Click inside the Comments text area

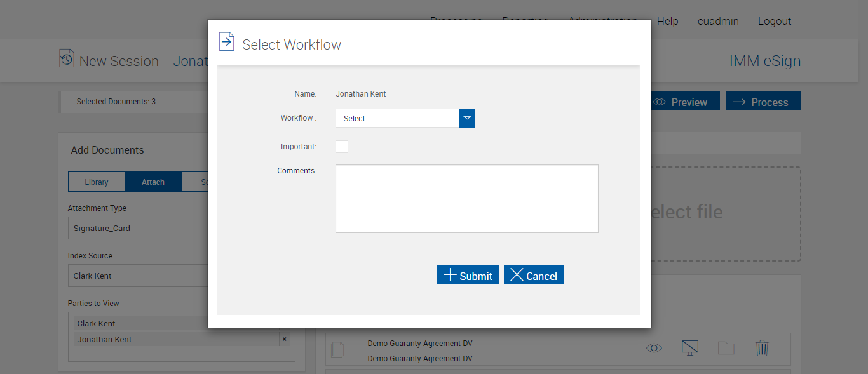466,199
